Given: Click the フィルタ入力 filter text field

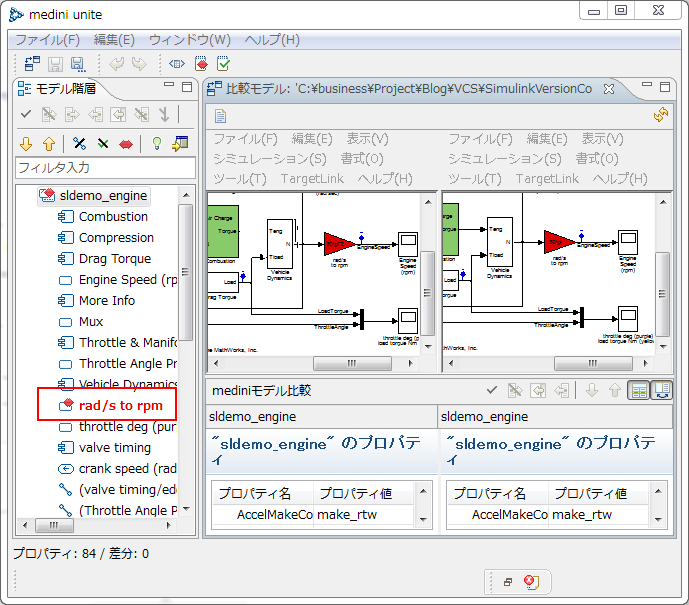Looking at the screenshot, I should coord(105,167).
